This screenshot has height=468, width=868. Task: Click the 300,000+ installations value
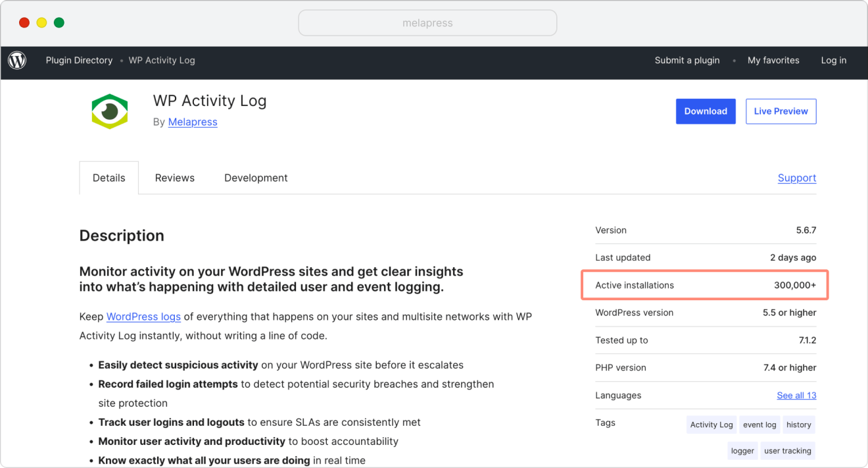point(795,286)
